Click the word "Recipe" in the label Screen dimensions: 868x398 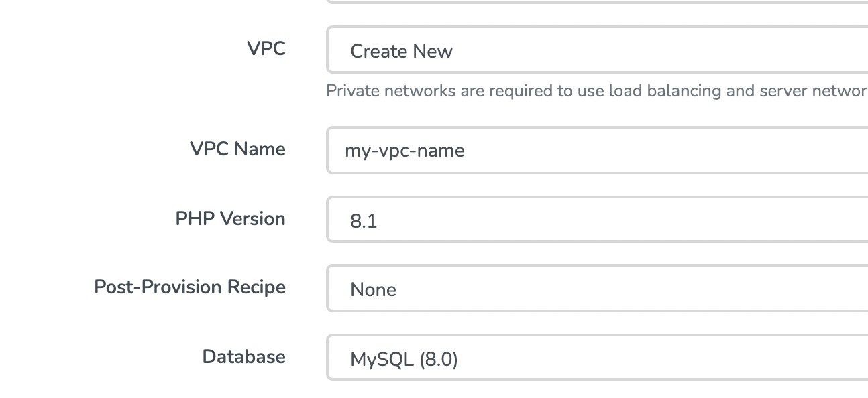coord(257,287)
